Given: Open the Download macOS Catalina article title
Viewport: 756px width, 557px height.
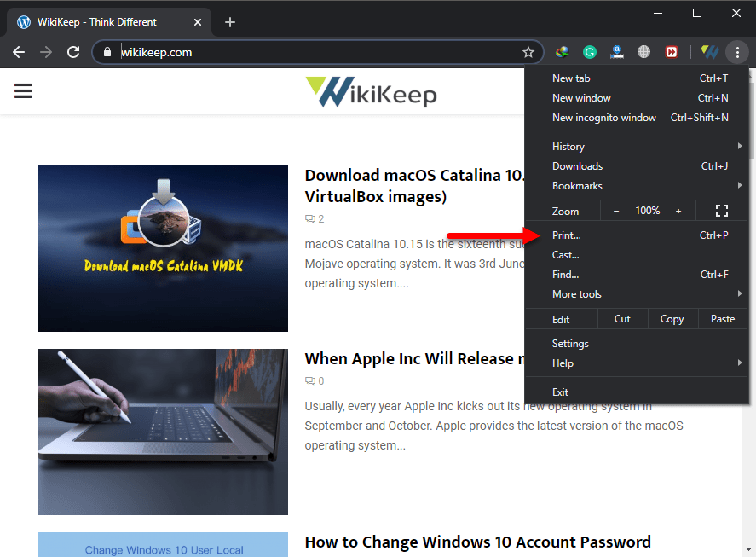Looking at the screenshot, I should (414, 186).
